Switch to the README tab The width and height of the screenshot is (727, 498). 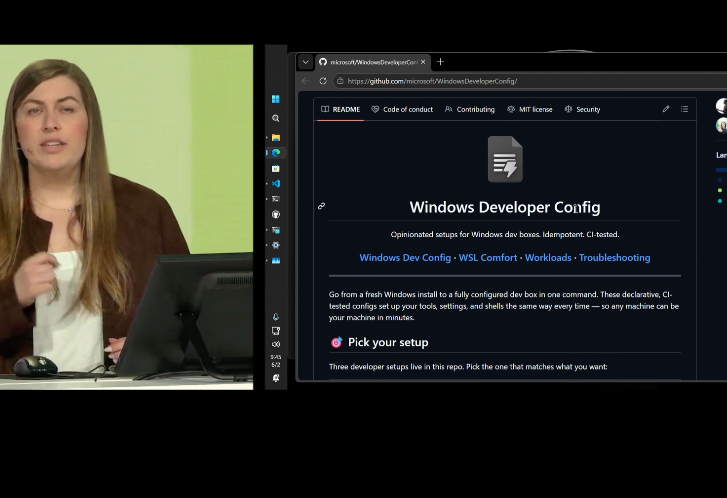coord(340,109)
